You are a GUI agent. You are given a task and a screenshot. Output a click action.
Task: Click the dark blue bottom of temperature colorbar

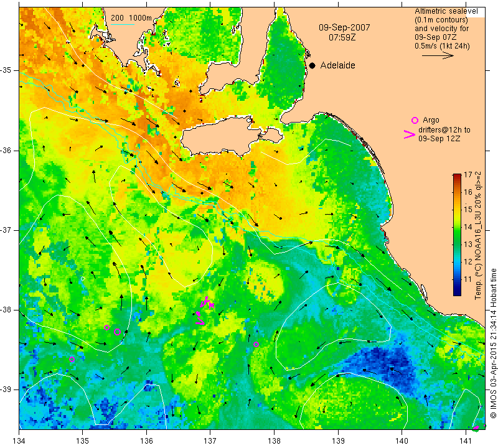pyautogui.click(x=457, y=293)
